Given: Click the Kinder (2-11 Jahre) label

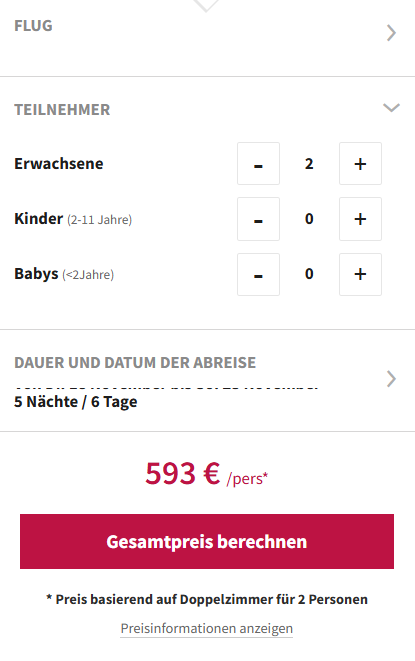Looking at the screenshot, I should pyautogui.click(x=73, y=219).
